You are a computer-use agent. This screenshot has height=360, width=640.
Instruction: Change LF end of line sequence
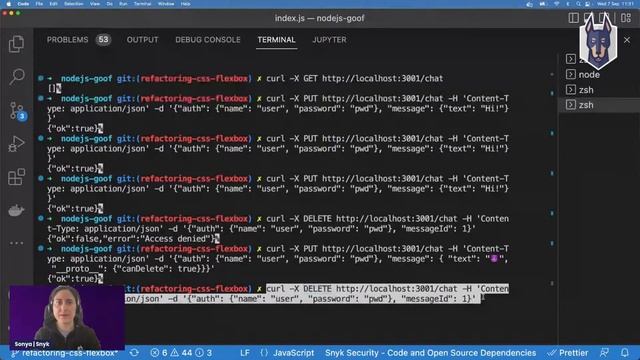point(245,353)
